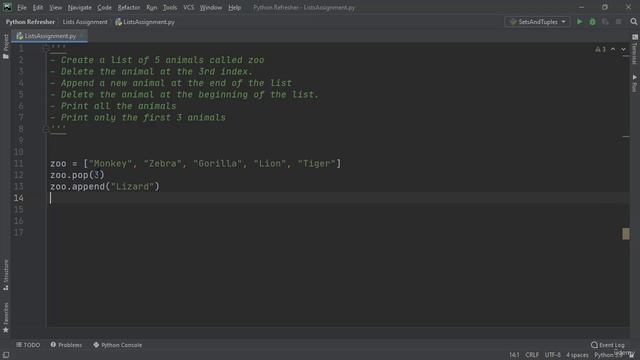Click Python Refresher breadcrumb
The image size is (640, 360).
(30, 22)
